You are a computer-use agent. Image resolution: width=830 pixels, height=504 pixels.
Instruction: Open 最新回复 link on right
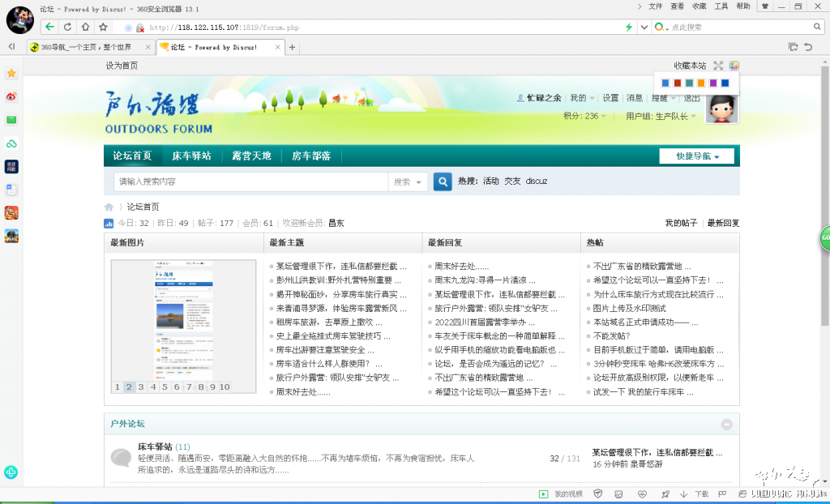point(723,224)
